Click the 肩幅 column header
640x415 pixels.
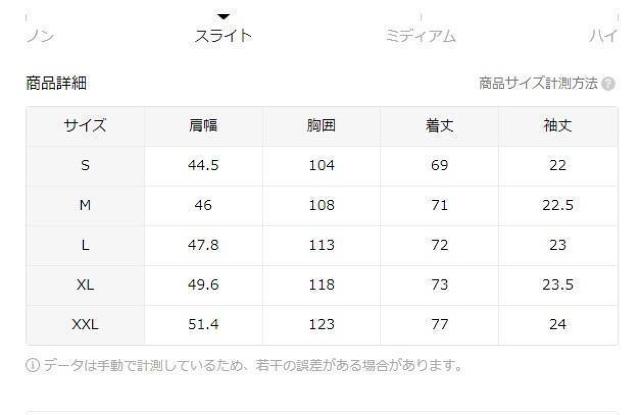[x=204, y=125]
